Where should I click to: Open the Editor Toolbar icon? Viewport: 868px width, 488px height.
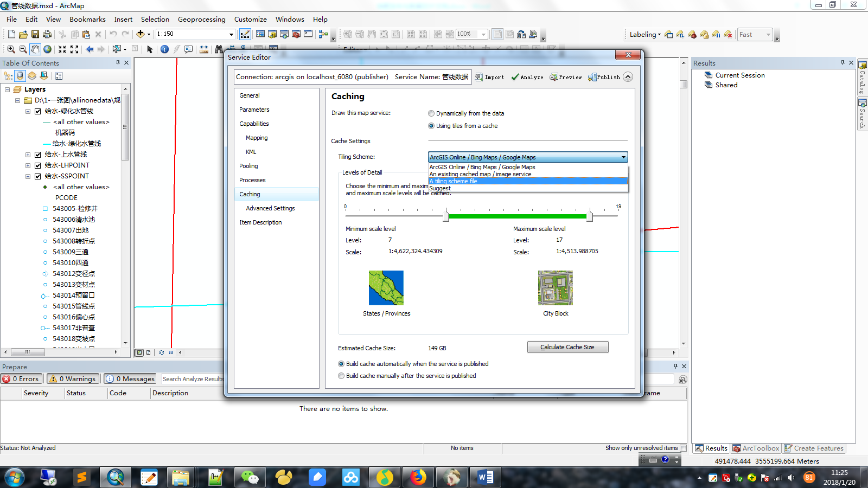(245, 34)
